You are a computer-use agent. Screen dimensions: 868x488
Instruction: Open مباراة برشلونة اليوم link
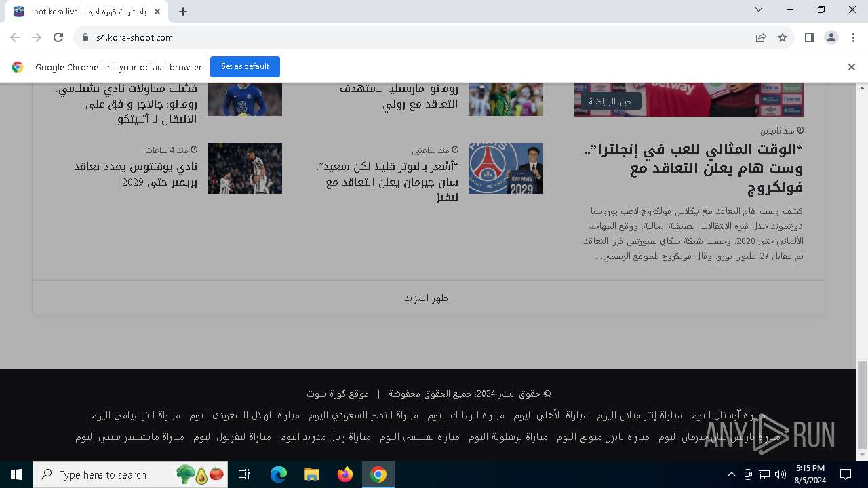pos(508,437)
